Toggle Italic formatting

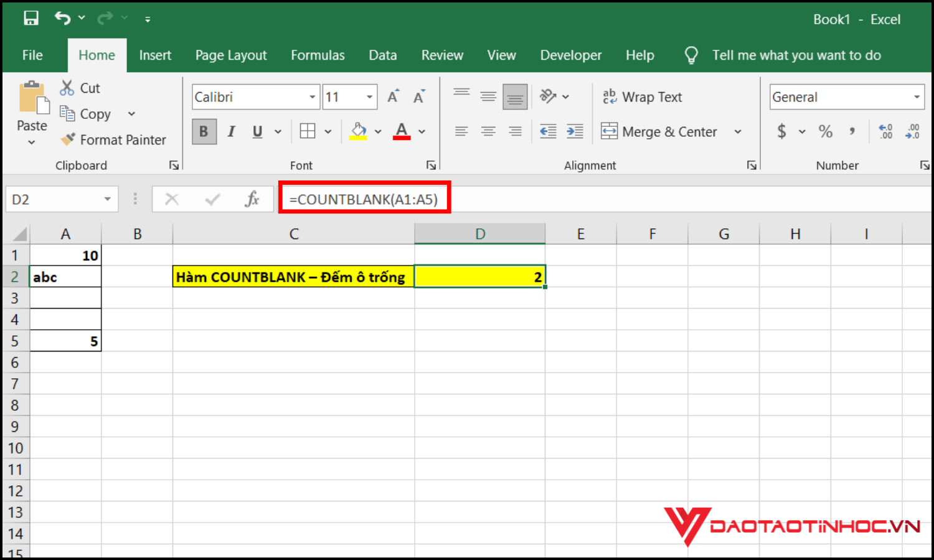pyautogui.click(x=231, y=131)
